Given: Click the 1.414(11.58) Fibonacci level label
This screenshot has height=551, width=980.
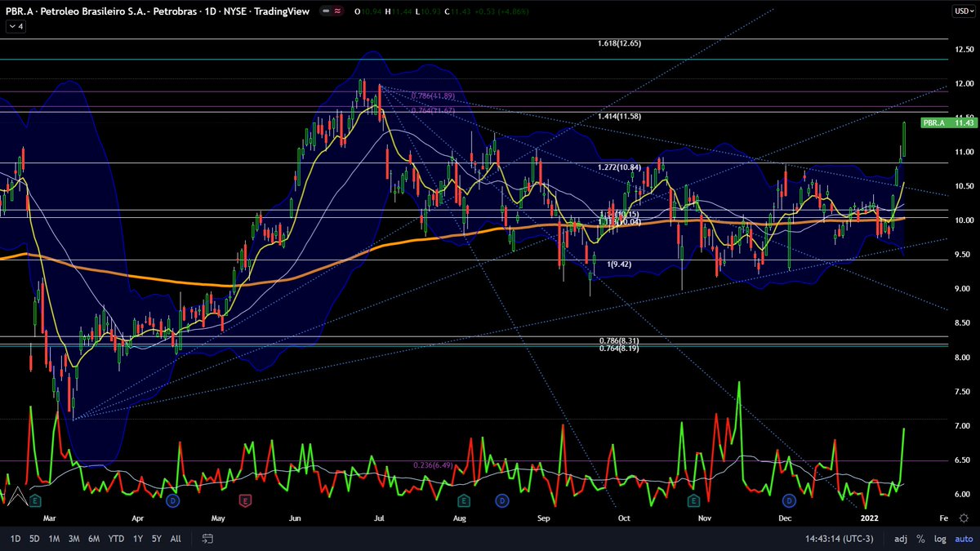Looking at the screenshot, I should 619,117.
